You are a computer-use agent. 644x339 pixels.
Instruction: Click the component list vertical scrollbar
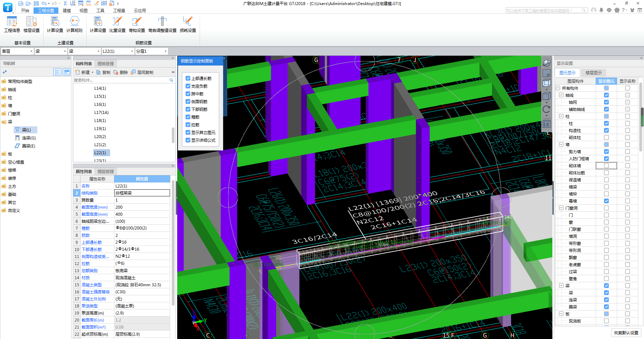173,135
